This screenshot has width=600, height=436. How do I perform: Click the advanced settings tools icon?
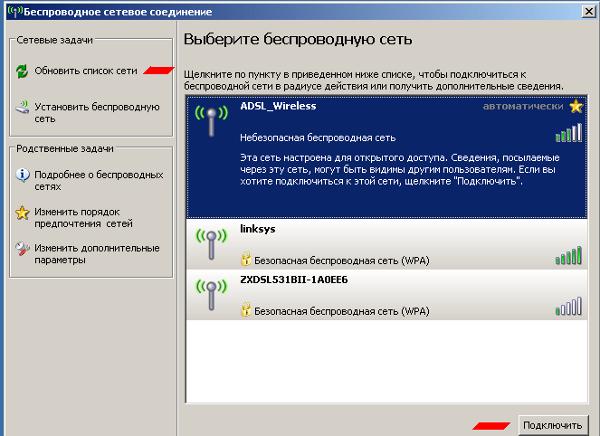[22, 248]
